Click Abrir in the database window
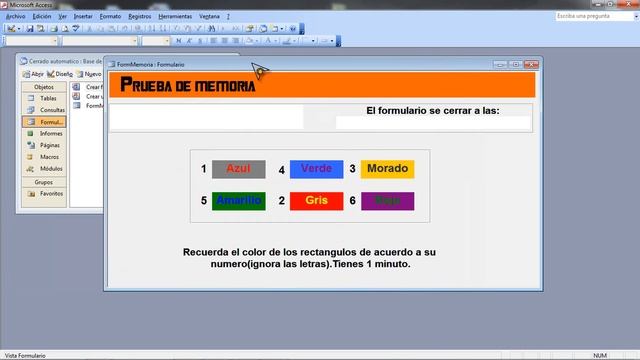Screen dimensions: 640x360 tap(33, 74)
